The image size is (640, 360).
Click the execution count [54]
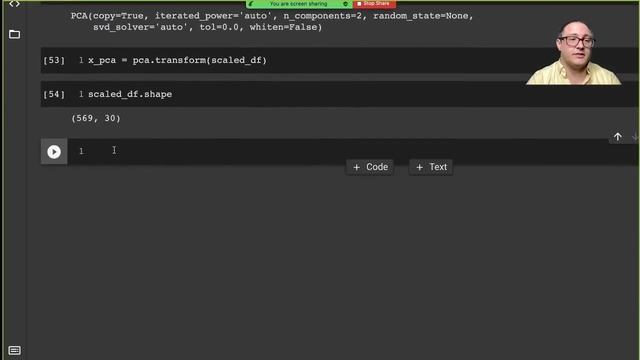pyautogui.click(x=54, y=94)
